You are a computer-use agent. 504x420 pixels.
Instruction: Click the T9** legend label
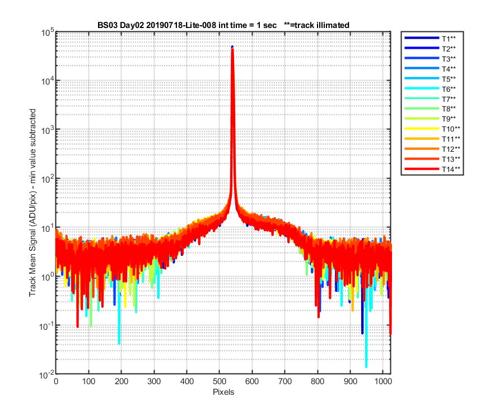(449, 119)
